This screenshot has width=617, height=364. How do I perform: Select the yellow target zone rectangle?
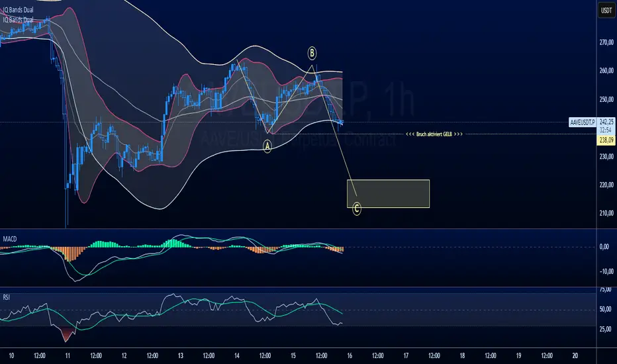[x=388, y=193]
